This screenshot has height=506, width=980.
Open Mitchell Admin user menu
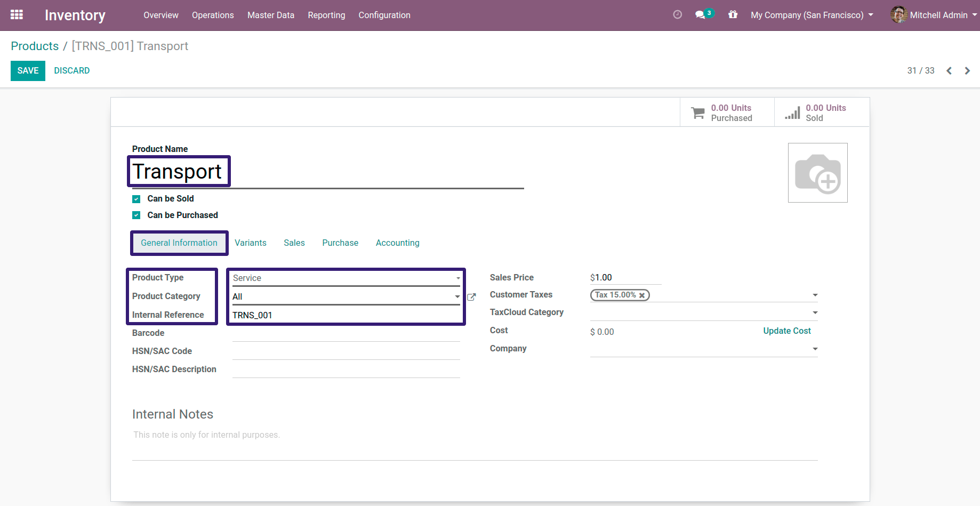(934, 15)
